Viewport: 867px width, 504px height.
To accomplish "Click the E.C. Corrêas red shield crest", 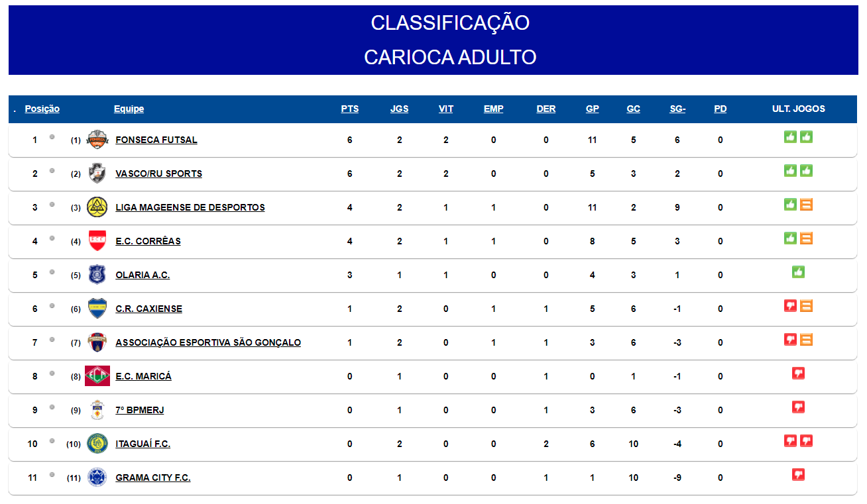I will tap(97, 241).
